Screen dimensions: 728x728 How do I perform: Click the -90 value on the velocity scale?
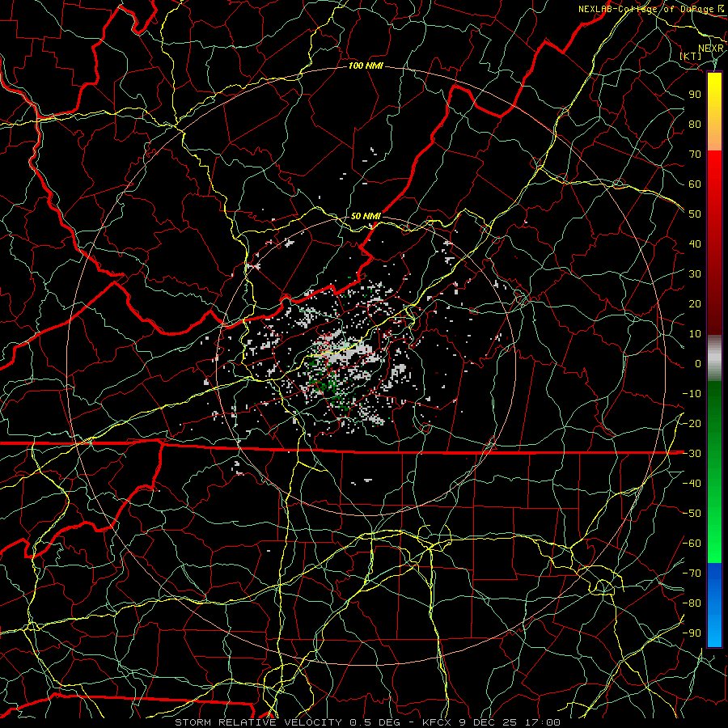tap(692, 633)
